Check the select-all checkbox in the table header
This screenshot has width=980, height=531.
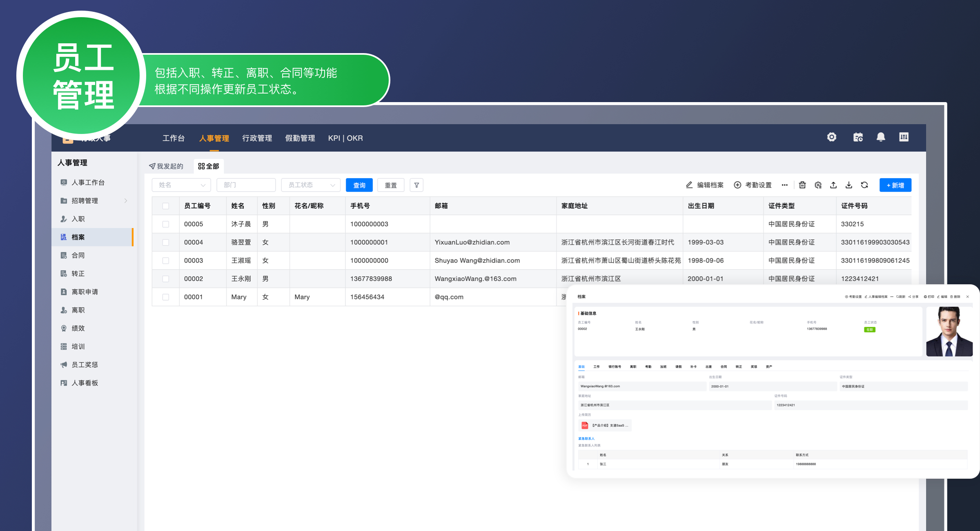point(166,206)
